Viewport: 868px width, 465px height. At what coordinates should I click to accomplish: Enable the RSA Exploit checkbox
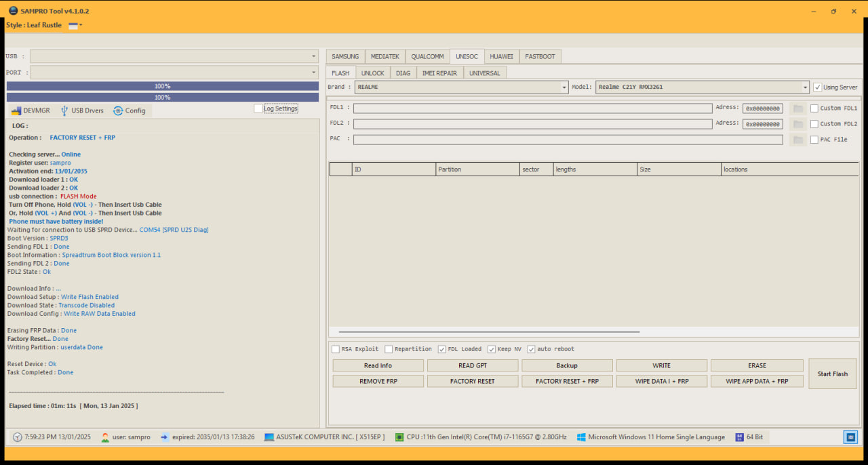pos(336,349)
